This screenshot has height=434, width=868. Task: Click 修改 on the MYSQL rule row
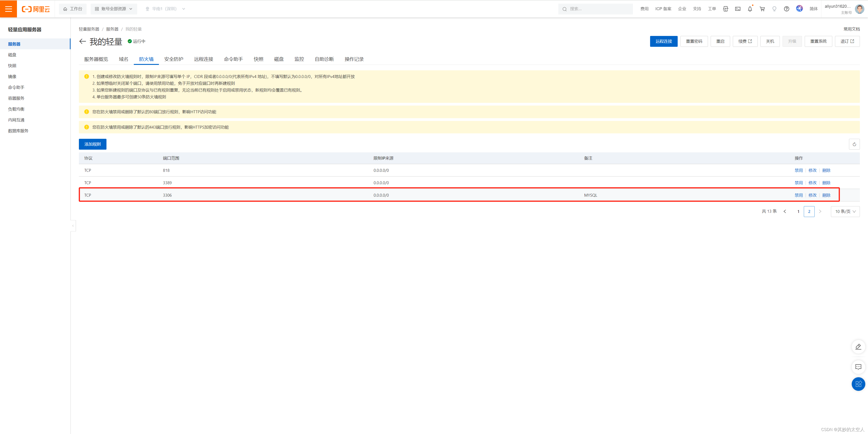tap(812, 195)
